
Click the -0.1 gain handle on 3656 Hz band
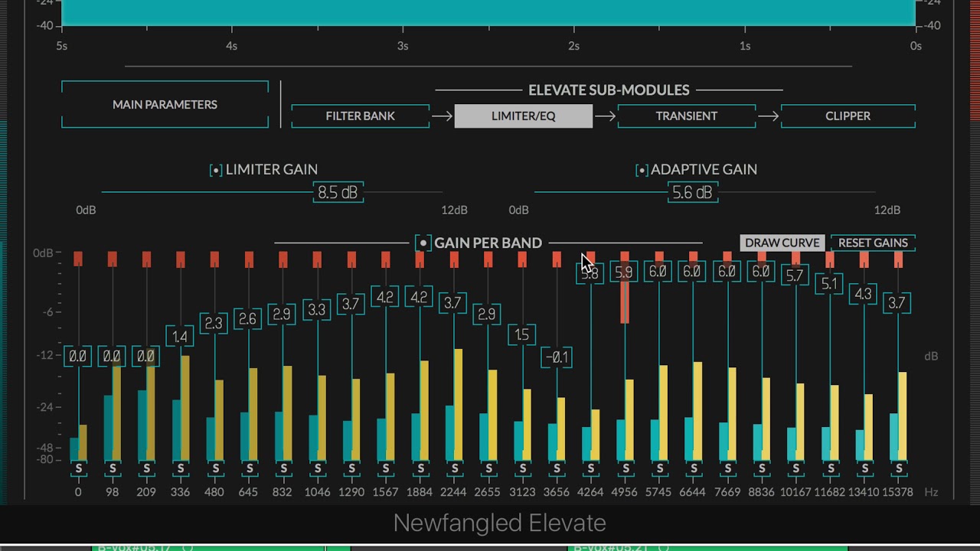557,357
